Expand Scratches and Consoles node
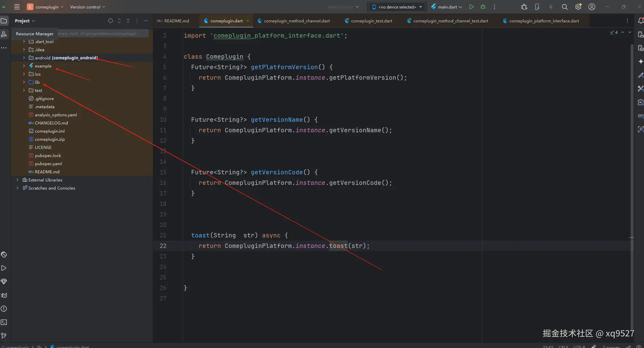The width and height of the screenshot is (644, 348). (18, 188)
